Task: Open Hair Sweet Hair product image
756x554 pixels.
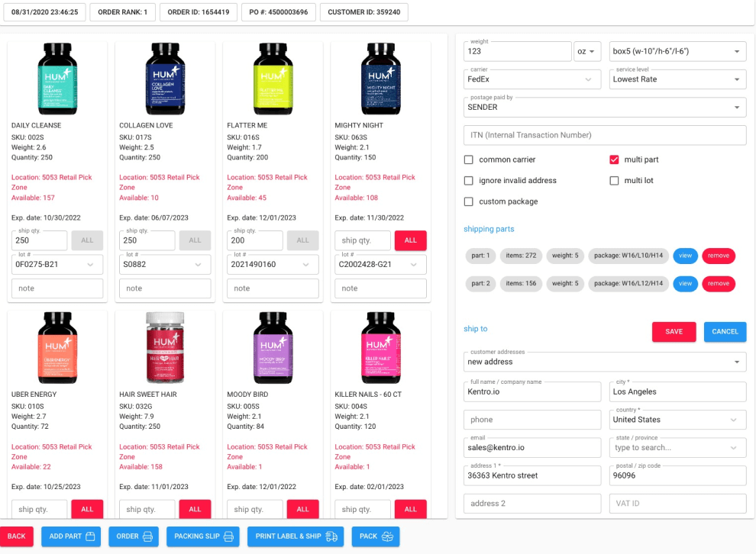Action: pyautogui.click(x=166, y=348)
